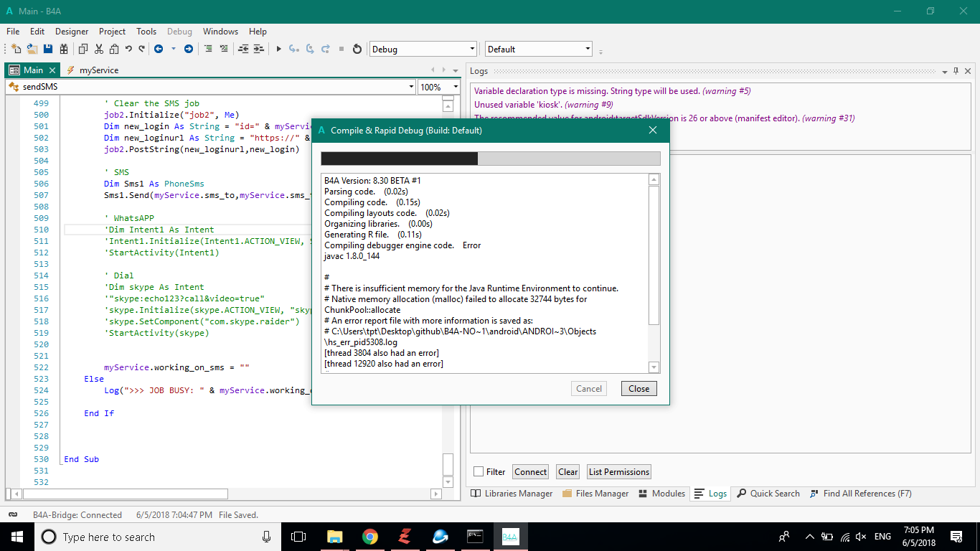Click the Undo arrow icon
The width and height of the screenshot is (980, 551).
pyautogui.click(x=128, y=49)
